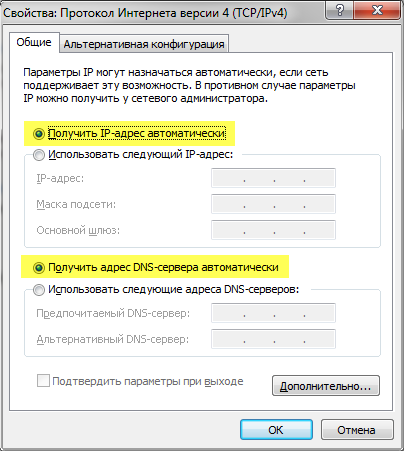
Task: Switch to Альтернативная конфигурация tab
Action: [144, 44]
